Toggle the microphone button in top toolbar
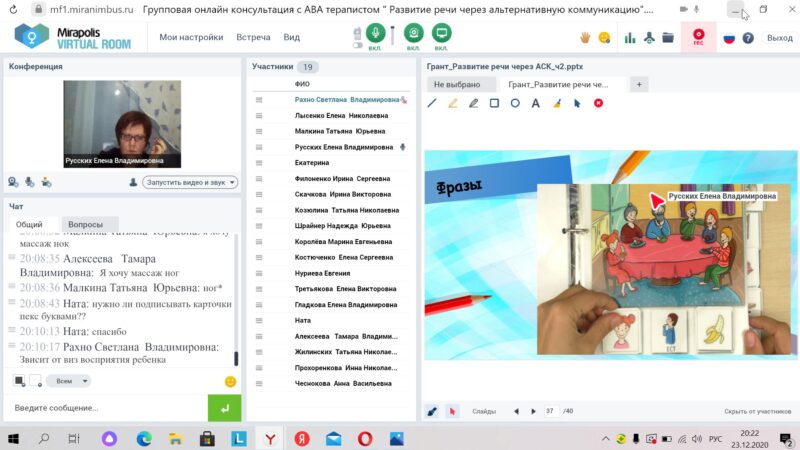Screen dimensions: 800x450 pos(375,33)
